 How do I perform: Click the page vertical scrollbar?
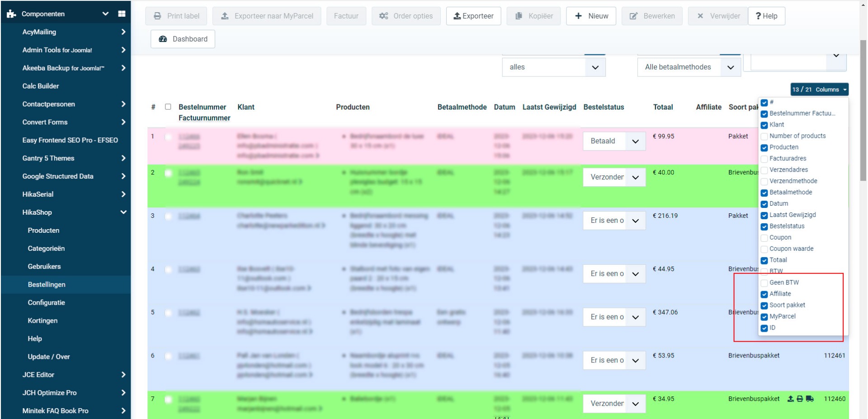pos(863,110)
